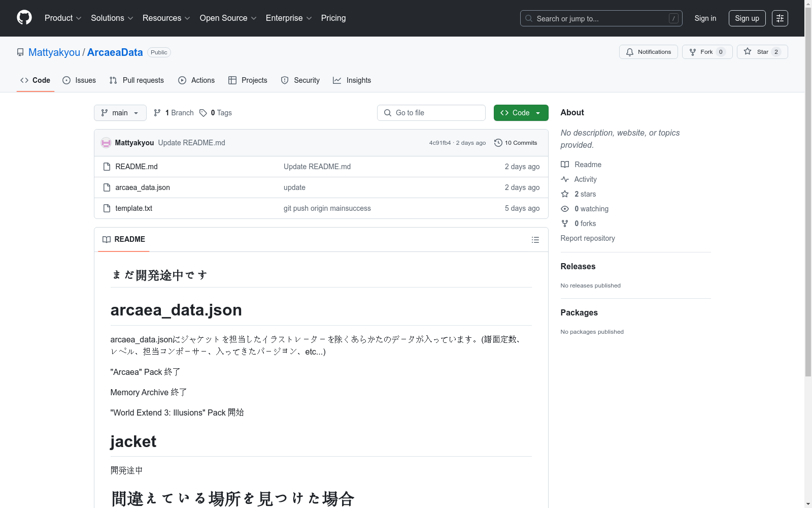Switch to the Issues tab

click(x=79, y=80)
